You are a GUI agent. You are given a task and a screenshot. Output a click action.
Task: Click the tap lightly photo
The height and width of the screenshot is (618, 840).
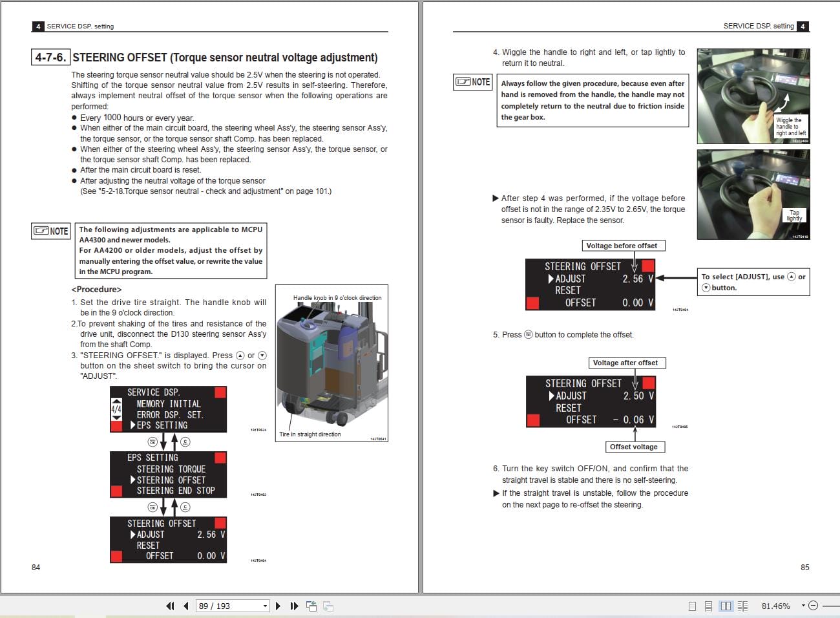click(753, 194)
